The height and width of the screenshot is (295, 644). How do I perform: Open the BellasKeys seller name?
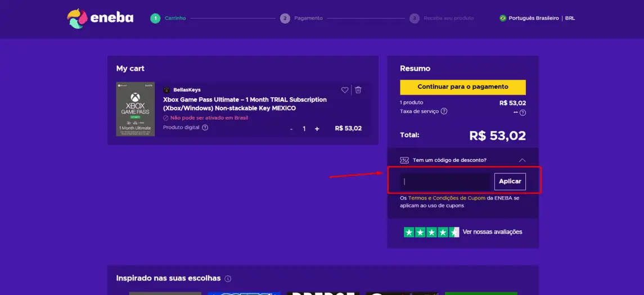tap(187, 90)
